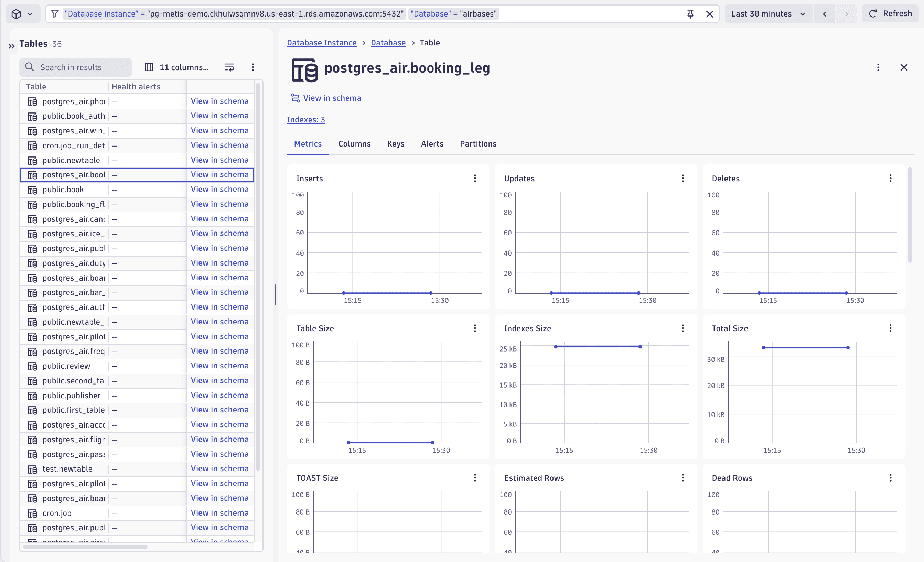Click the Database breadcrumb link
The image size is (924, 562).
pos(388,43)
